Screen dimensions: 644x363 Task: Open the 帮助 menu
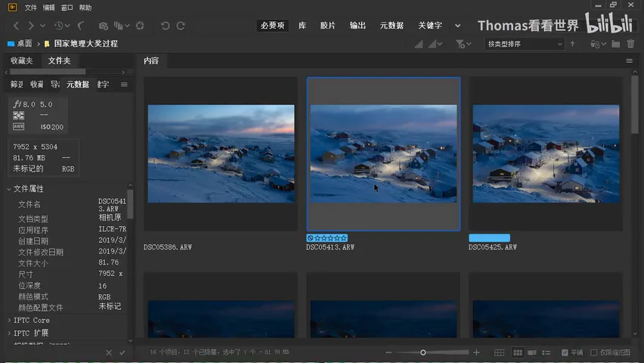pos(85,8)
